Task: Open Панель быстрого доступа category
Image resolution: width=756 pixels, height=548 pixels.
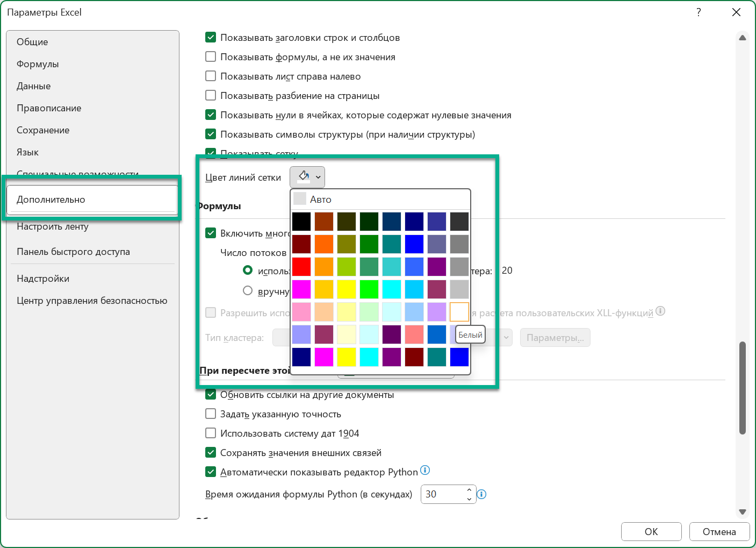Action: pos(92,252)
